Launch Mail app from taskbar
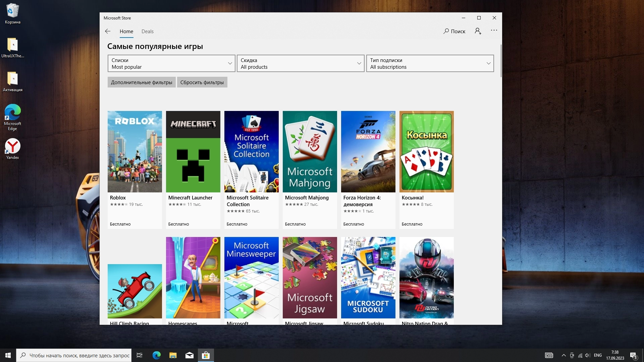 190,355
